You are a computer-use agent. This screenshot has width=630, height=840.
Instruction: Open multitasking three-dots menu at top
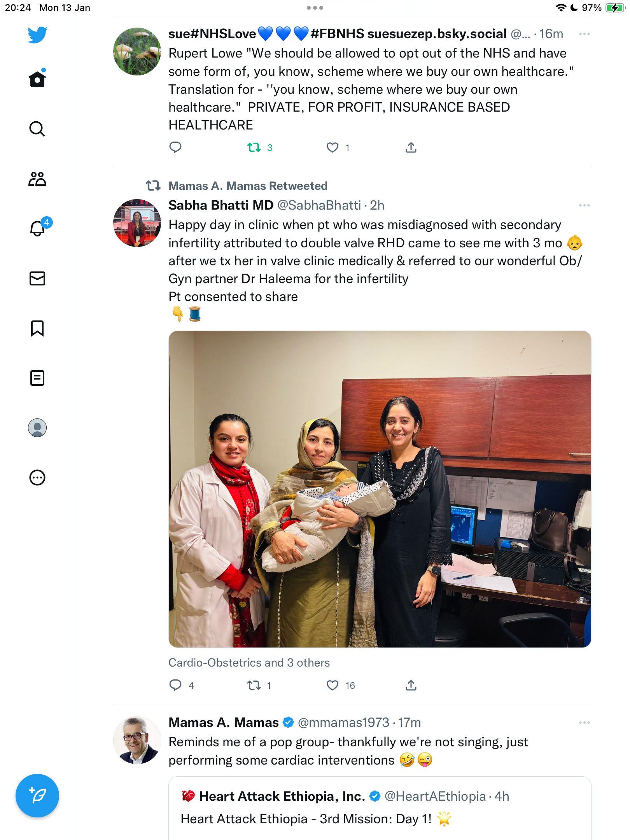pos(315,8)
